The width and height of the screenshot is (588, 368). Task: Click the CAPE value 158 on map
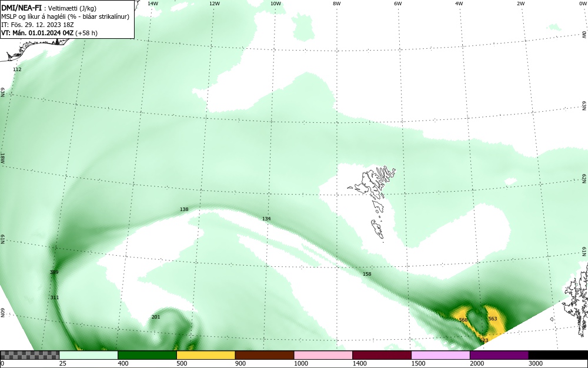(x=367, y=274)
